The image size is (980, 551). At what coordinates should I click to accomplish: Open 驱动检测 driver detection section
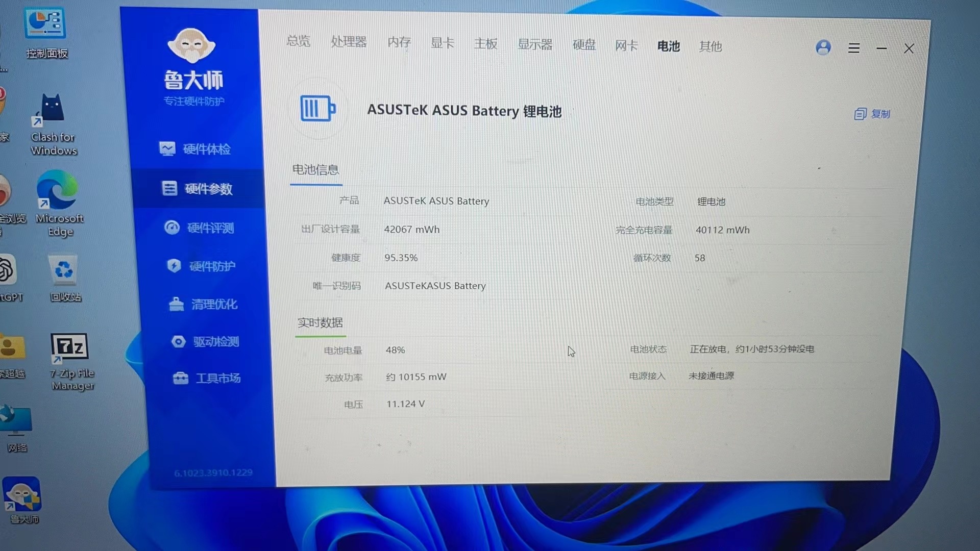[x=205, y=341]
